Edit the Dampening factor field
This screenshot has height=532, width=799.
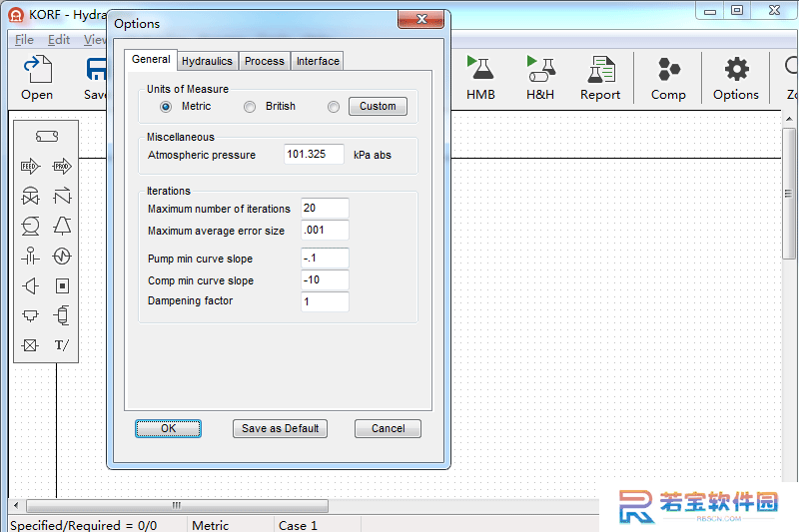[325, 301]
